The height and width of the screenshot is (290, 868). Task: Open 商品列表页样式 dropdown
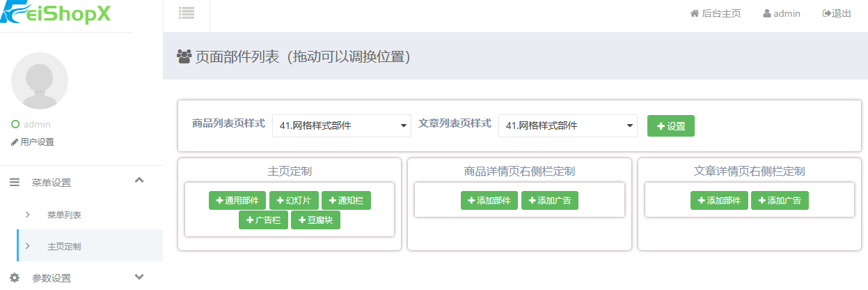click(342, 126)
